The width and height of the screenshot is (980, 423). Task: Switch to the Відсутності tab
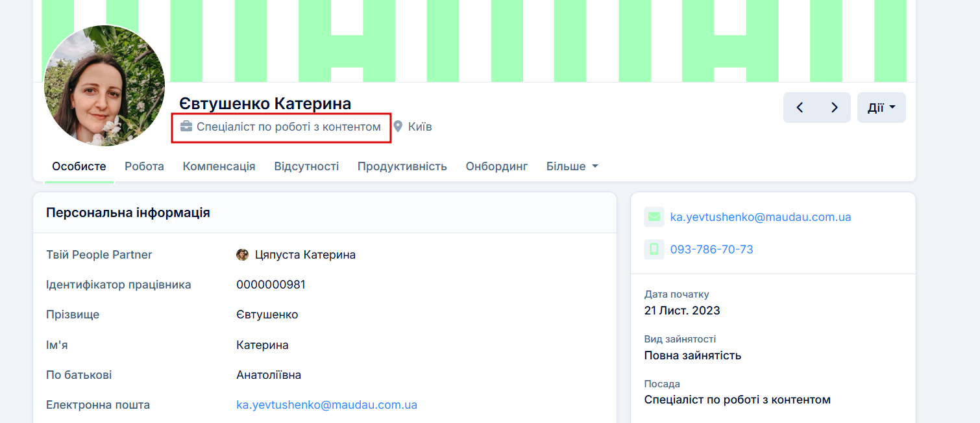coord(306,166)
